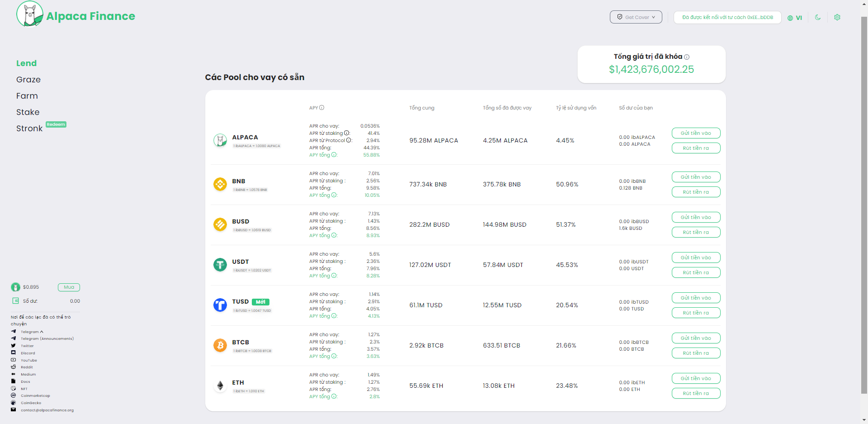Click the page vertical scrollbar

pyautogui.click(x=864, y=206)
